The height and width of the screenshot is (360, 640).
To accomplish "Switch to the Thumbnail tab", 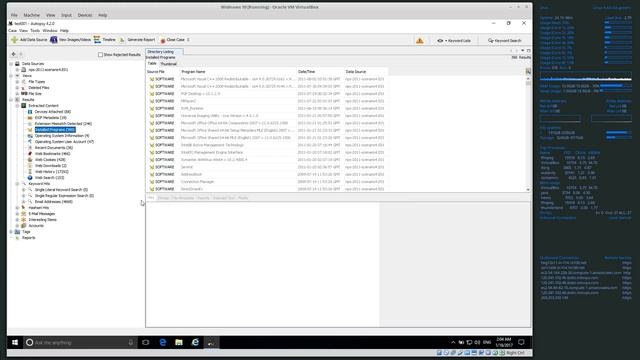I will 168,64.
